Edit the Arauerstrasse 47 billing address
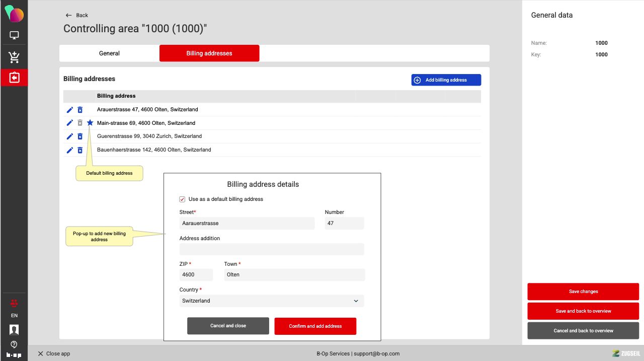 tap(70, 110)
